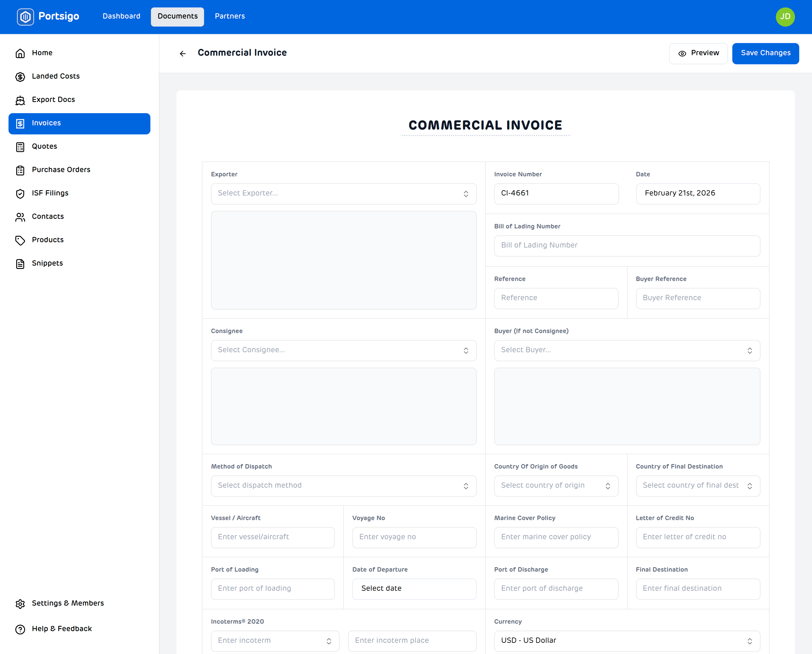Click the Letter of Credit No input
The height and width of the screenshot is (654, 812).
click(698, 537)
